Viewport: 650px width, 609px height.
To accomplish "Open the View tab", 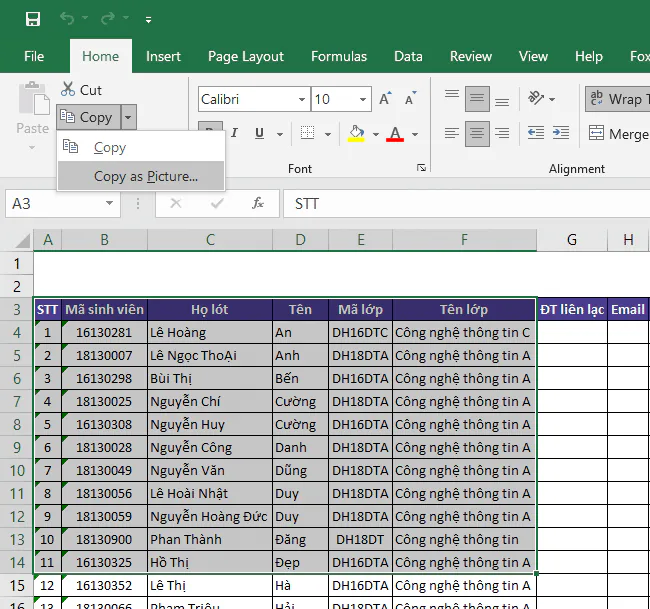I will coord(533,56).
